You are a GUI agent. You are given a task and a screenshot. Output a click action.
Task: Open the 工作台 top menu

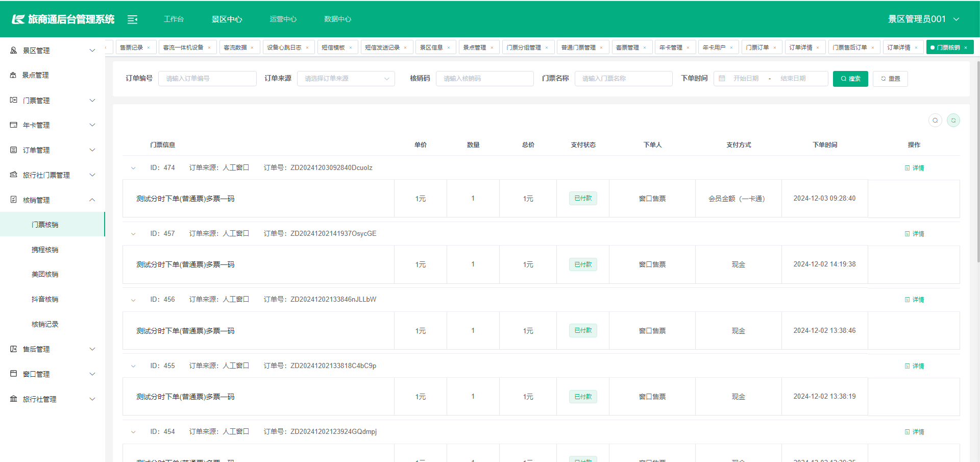174,19
